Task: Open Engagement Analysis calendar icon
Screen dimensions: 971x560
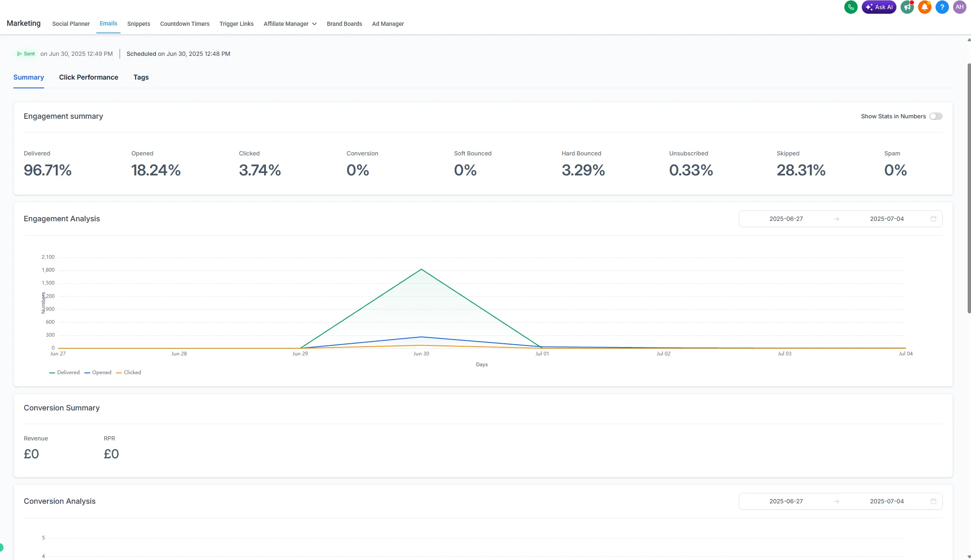Action: (933, 219)
